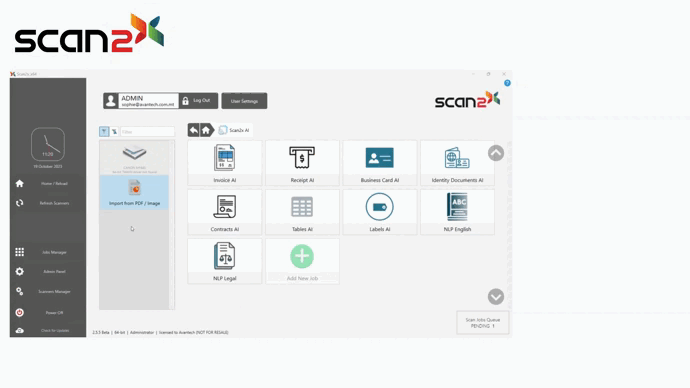The image size is (690, 388).
Task: Click the breadcrumb home icon
Action: (206, 130)
